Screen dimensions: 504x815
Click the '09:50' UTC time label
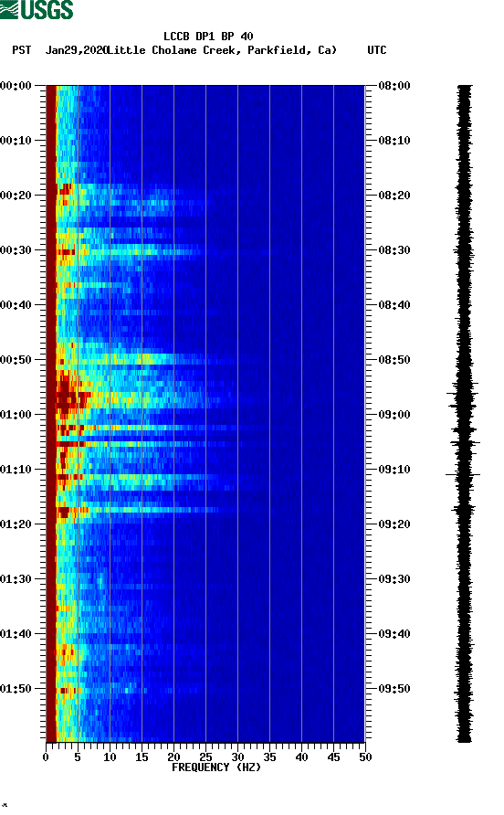point(394,689)
